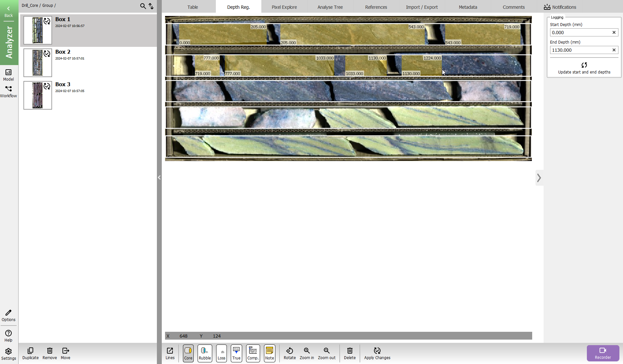Open the Pixel Explore tab
623x364 pixels.
coord(284,7)
